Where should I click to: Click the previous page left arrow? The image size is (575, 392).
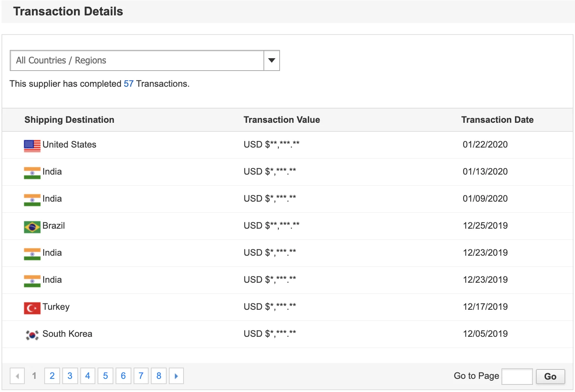[x=17, y=376]
